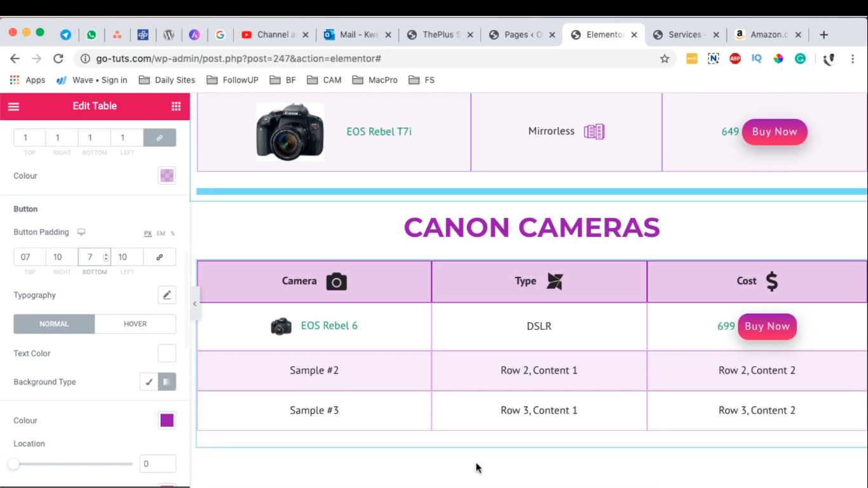Click the icon in the Type header
Image resolution: width=868 pixels, height=488 pixels.
(555, 281)
